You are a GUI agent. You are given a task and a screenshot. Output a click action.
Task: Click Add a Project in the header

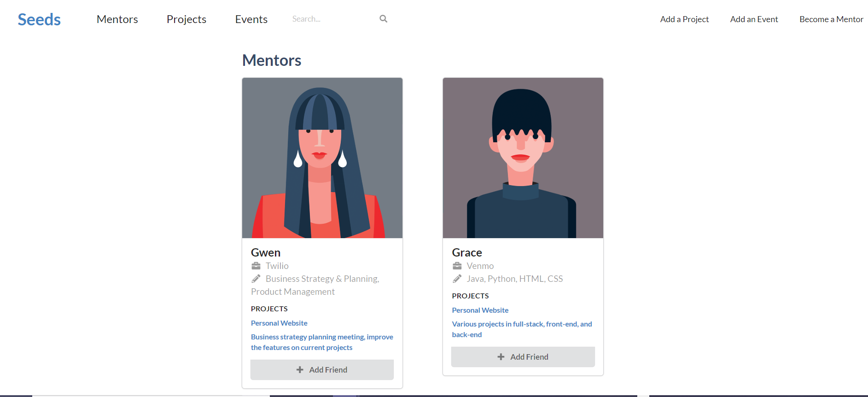coord(684,19)
